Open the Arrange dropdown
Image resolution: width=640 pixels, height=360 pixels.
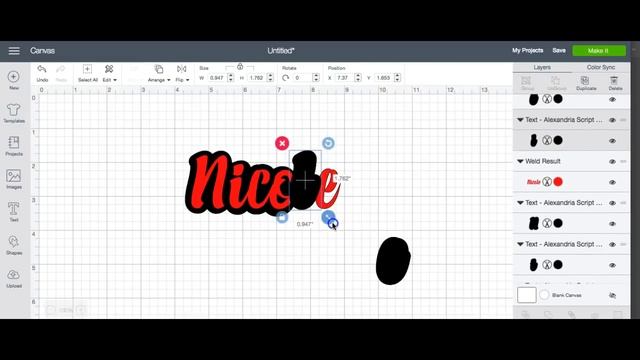[x=159, y=73]
